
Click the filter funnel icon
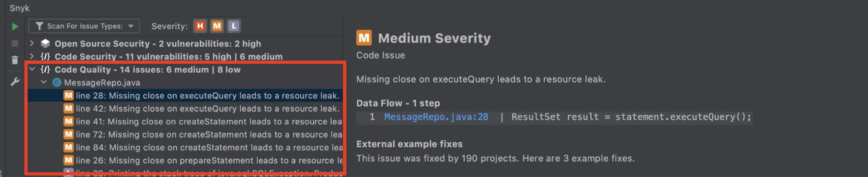(x=39, y=26)
